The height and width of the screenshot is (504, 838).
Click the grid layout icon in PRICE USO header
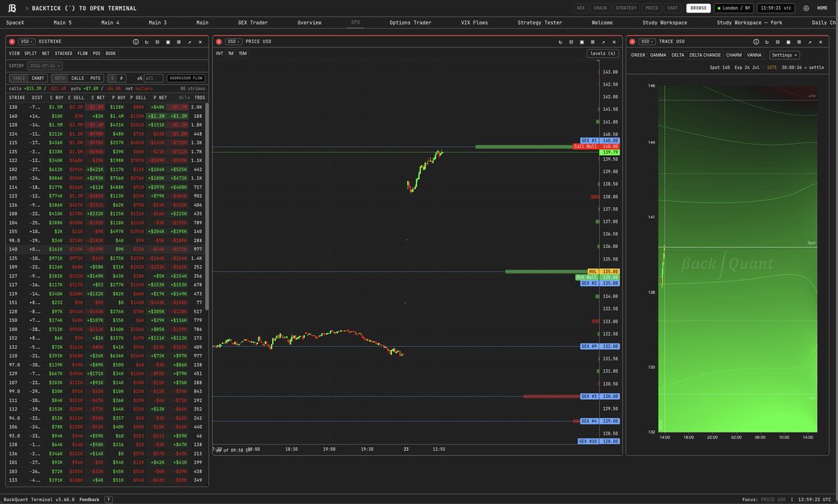tap(592, 42)
